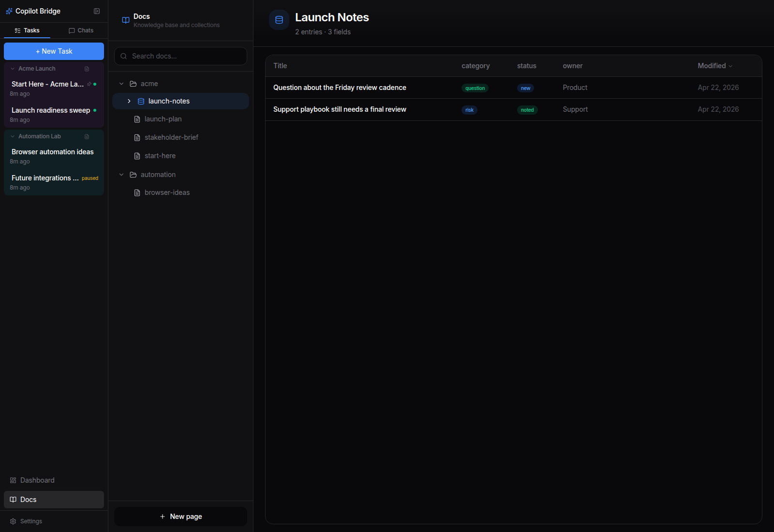Collapse the acme folder chevron
This screenshot has width=774, height=532.
(121, 84)
